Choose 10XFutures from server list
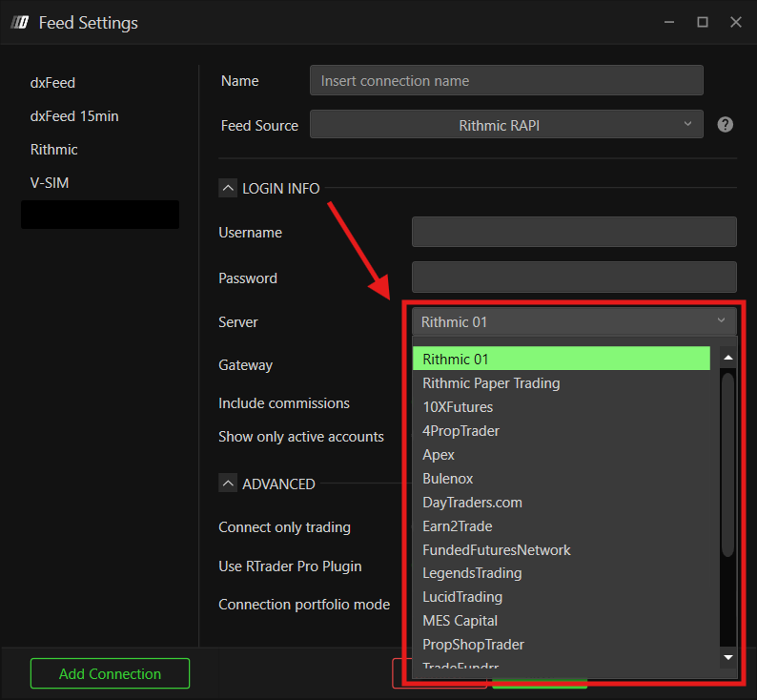The image size is (757, 700). [x=562, y=407]
